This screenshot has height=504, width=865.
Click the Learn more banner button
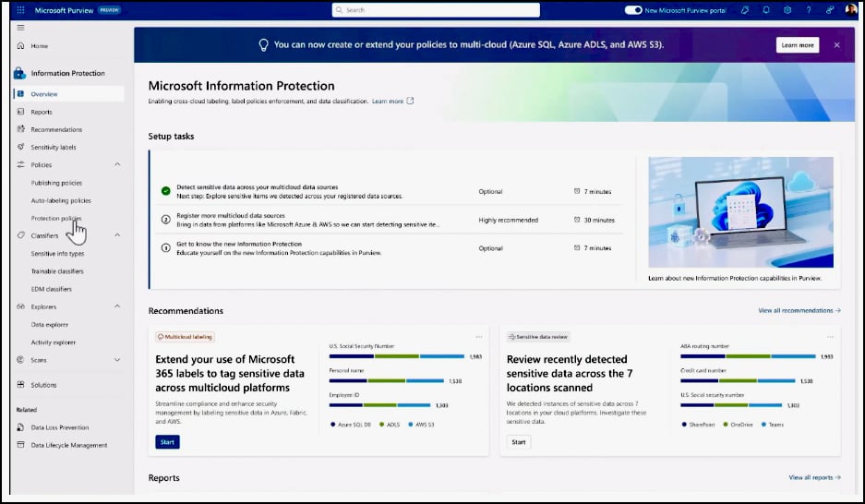coord(797,45)
